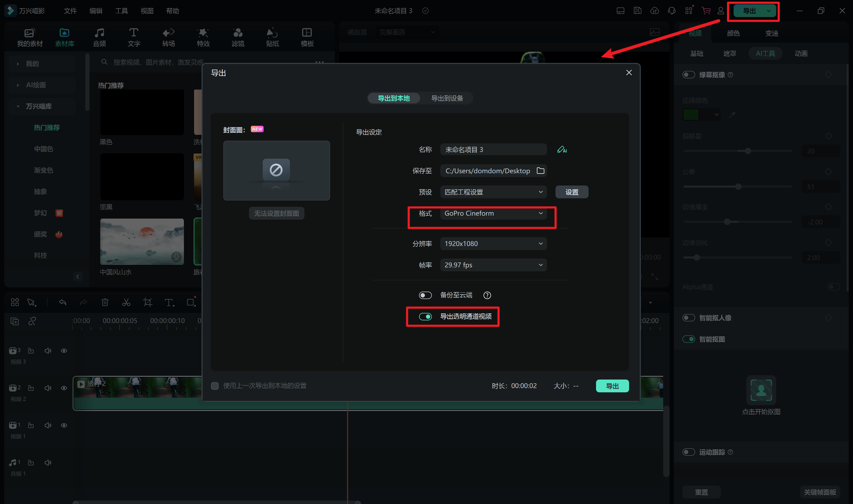Click the folder icon beside save path
This screenshot has width=853, height=504.
click(540, 171)
